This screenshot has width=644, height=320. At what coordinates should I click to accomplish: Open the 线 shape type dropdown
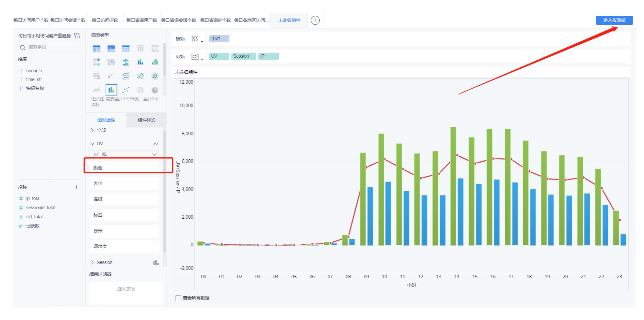tap(124, 154)
